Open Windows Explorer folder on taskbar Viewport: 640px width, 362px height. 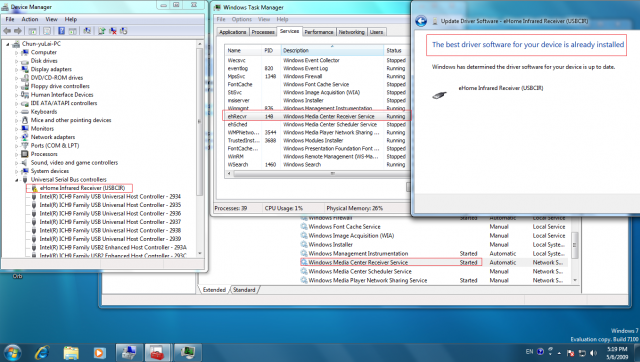coord(71,353)
